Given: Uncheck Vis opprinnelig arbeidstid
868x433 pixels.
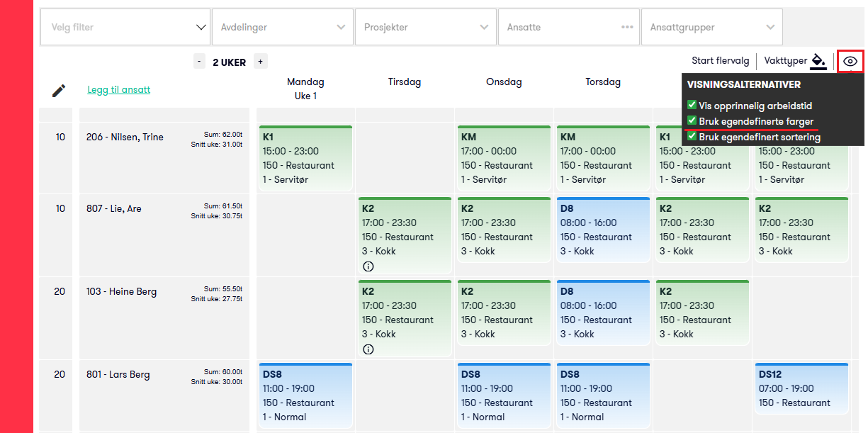Looking at the screenshot, I should (x=692, y=105).
